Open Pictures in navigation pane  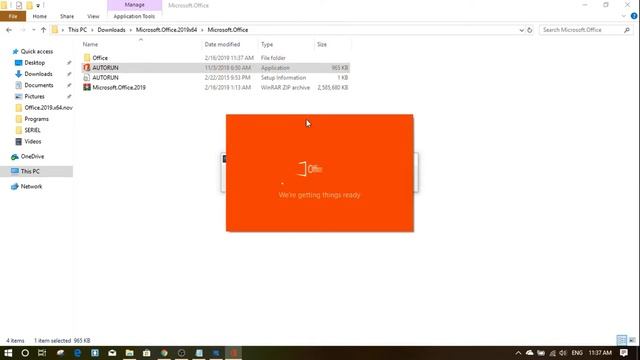(x=34, y=96)
